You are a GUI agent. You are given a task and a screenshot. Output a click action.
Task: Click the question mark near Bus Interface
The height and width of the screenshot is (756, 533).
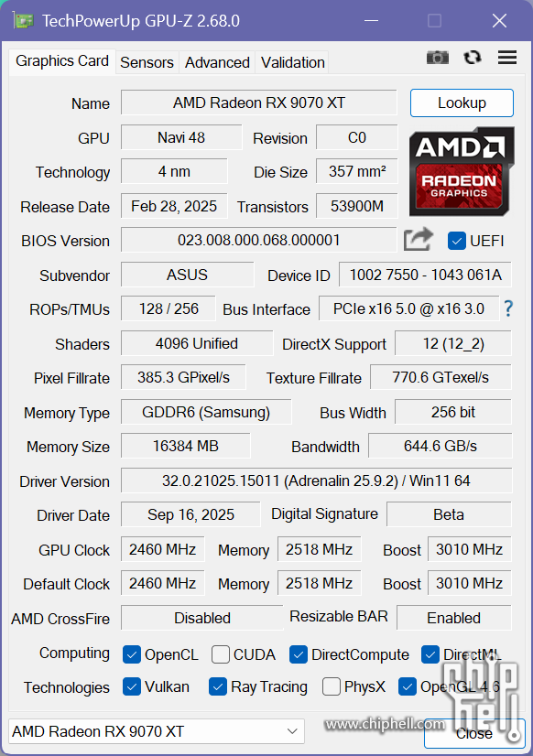coord(507,309)
